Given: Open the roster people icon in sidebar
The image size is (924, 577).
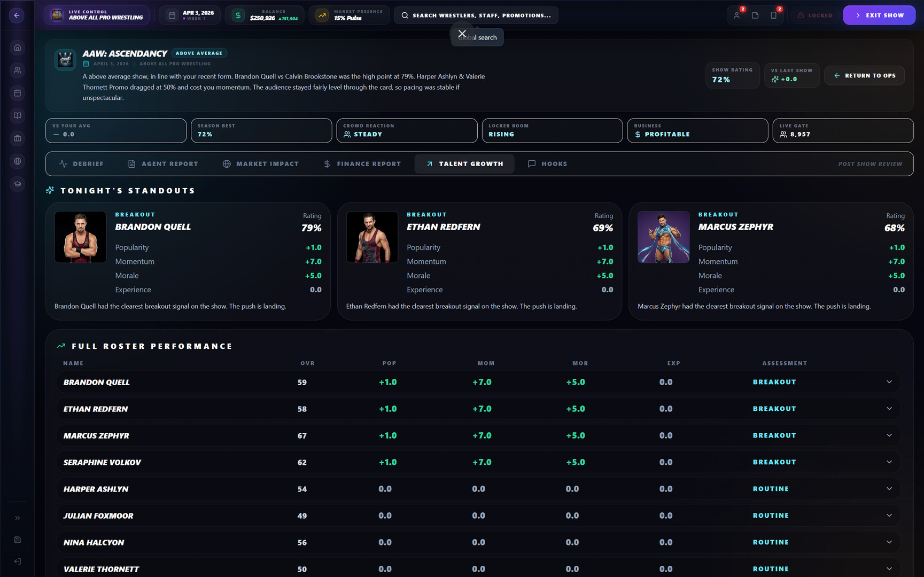Looking at the screenshot, I should 17,70.
